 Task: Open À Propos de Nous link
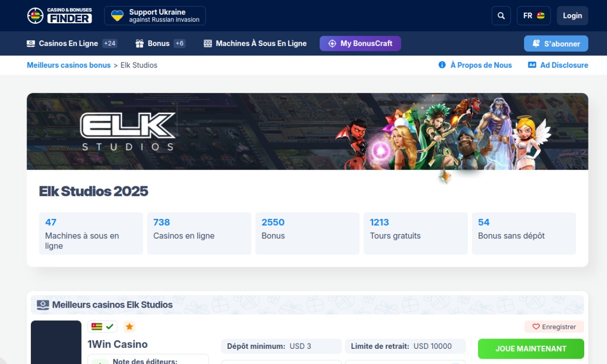pos(481,65)
